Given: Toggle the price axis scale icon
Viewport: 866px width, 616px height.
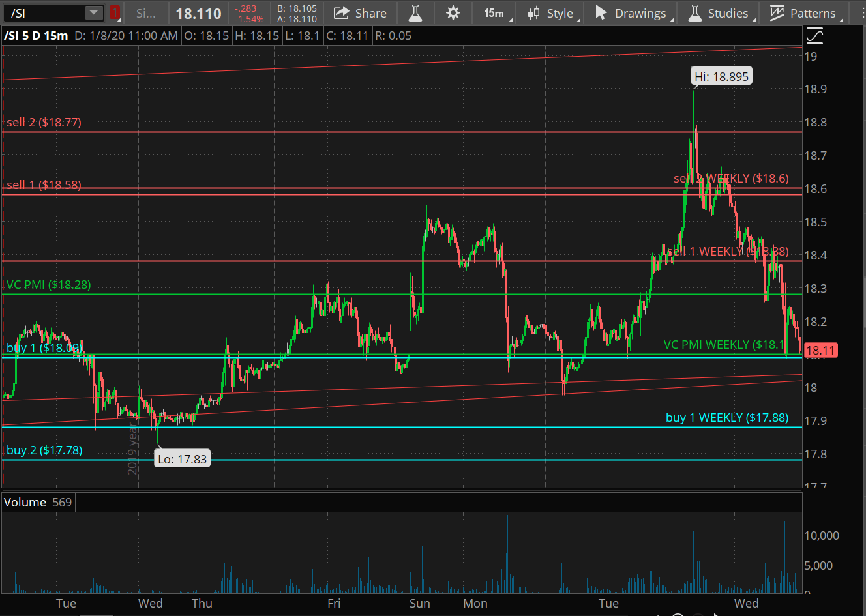Looking at the screenshot, I should [814, 37].
